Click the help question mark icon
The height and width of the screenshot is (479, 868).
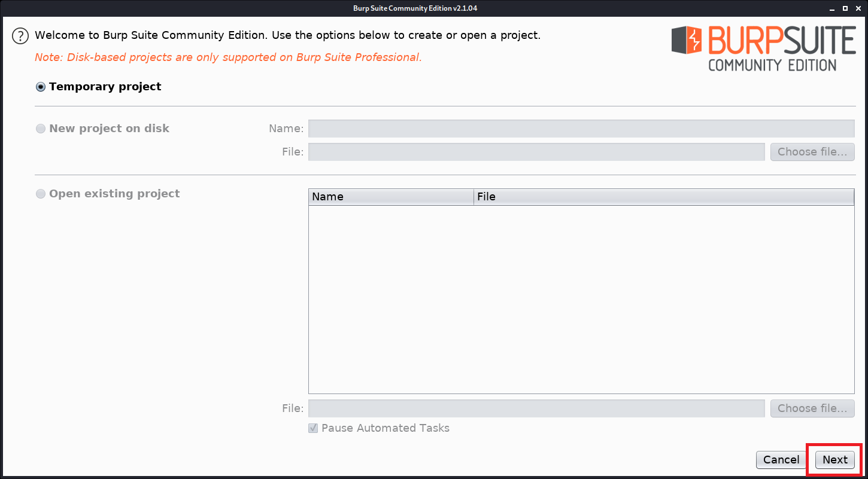[x=20, y=36]
